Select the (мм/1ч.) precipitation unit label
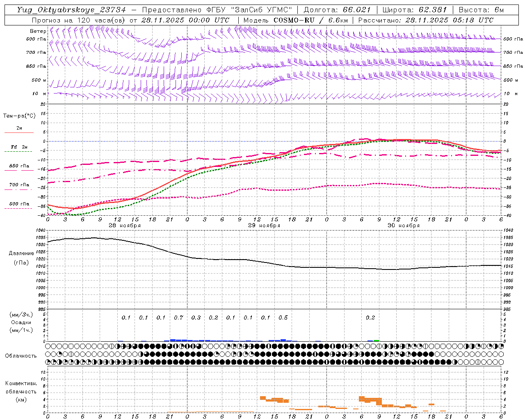 pos(21,330)
